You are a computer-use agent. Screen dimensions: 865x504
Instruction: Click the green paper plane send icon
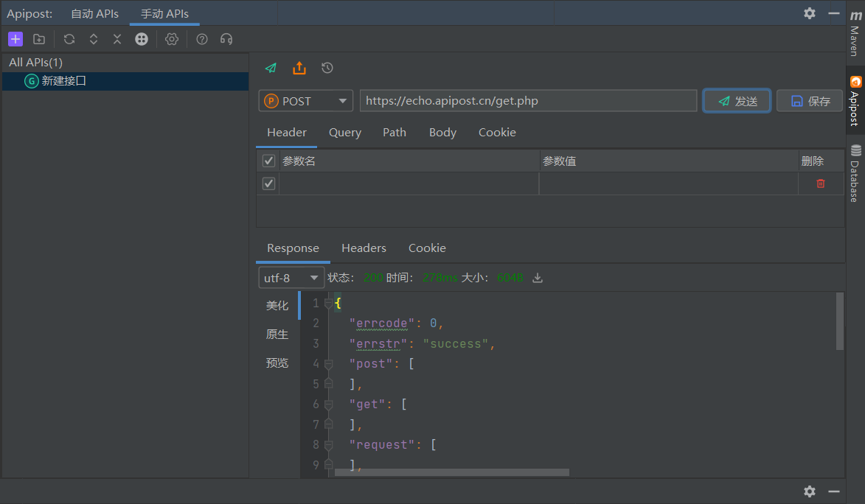tap(271, 68)
